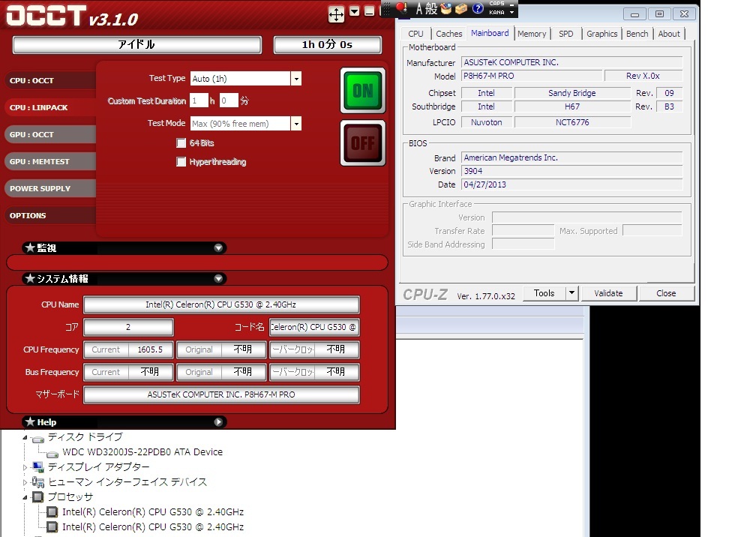Click the disk drive category icon
Screen dimensions: 756x537
37,439
